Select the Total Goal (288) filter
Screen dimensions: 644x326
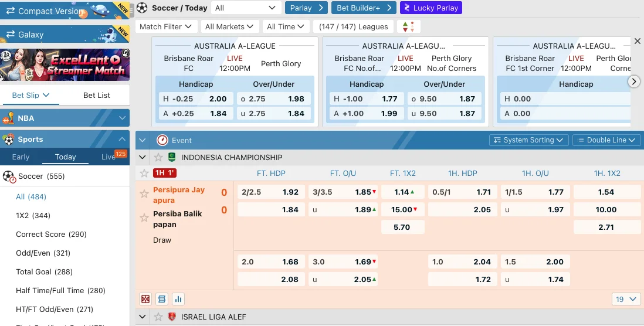pyautogui.click(x=45, y=272)
